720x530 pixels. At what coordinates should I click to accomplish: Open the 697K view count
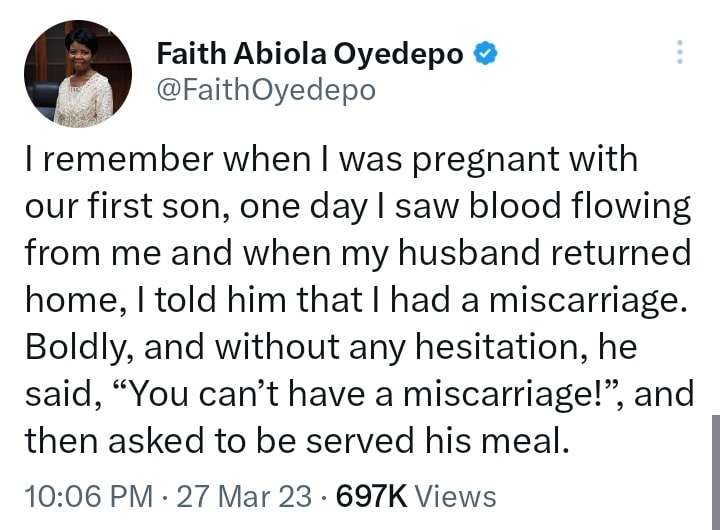point(371,495)
